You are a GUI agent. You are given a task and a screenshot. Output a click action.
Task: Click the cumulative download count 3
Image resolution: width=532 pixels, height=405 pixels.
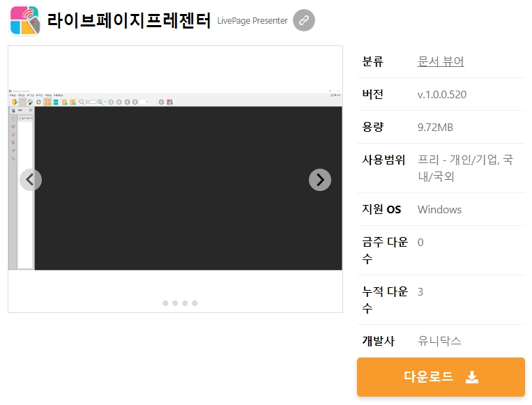[420, 291]
